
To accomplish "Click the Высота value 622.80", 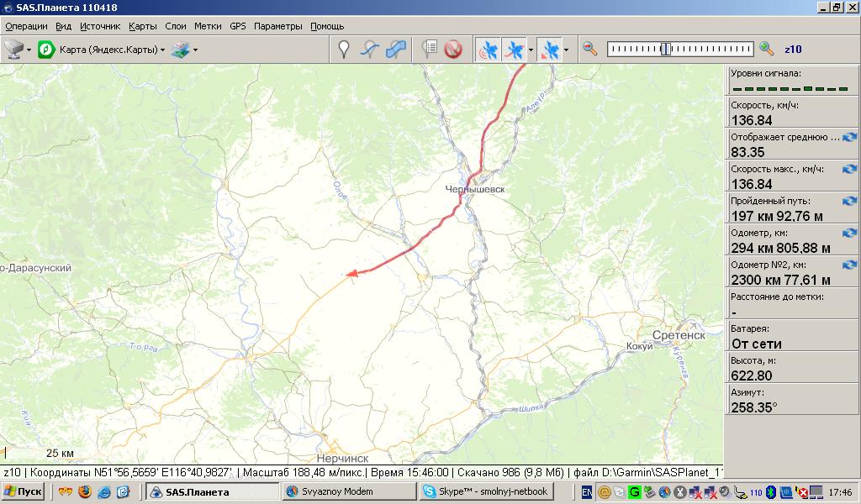I will pyautogui.click(x=752, y=375).
